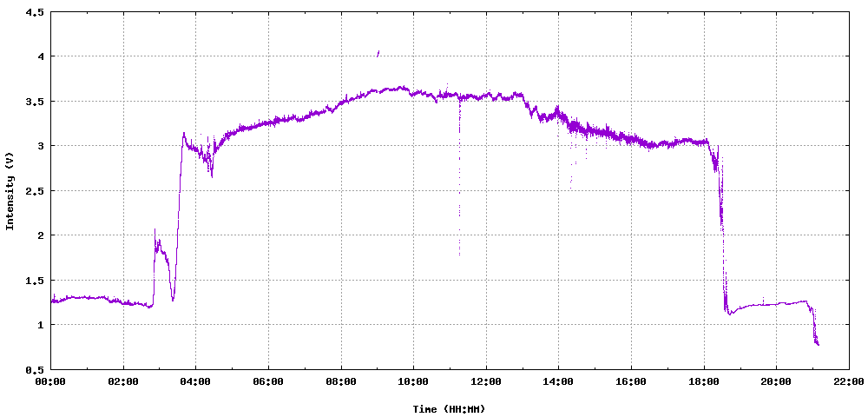Image resolution: width=868 pixels, height=417 pixels.
Task: Select the '02:00' x-axis label
Action: [x=123, y=381]
